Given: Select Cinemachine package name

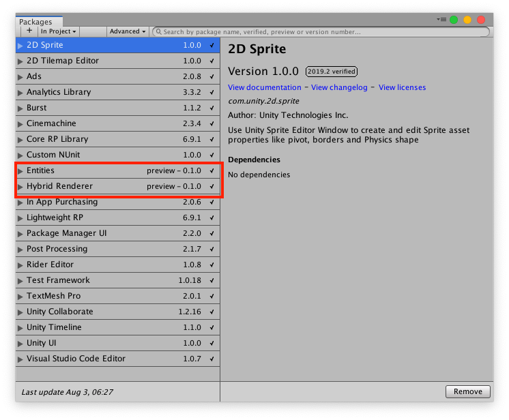Looking at the screenshot, I should [x=51, y=123].
